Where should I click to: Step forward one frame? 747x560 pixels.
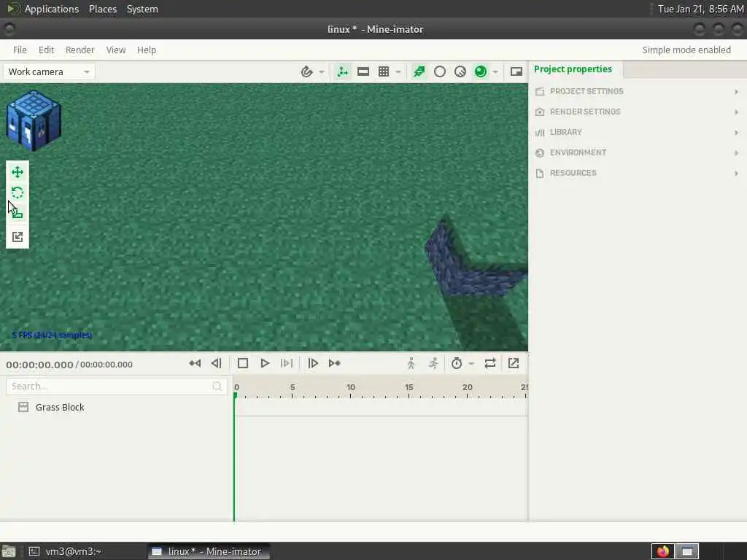(x=312, y=363)
